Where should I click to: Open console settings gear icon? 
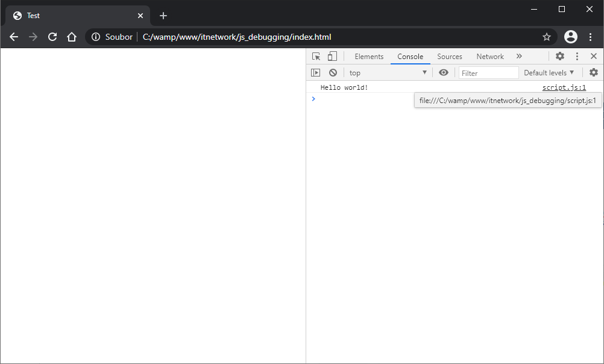pyautogui.click(x=594, y=72)
